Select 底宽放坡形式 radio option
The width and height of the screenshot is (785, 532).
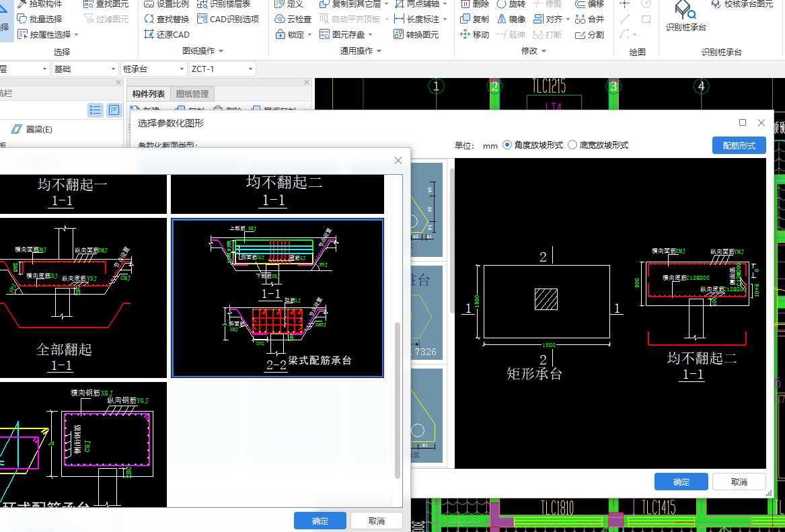coord(572,145)
